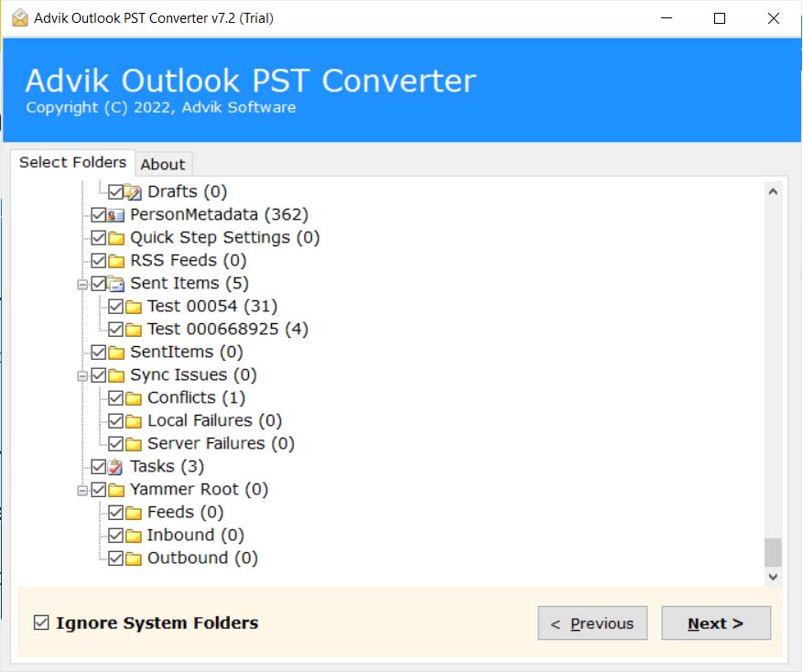Select the 'Sent Items (5)' row
The width and height of the screenshot is (803, 672).
point(190,283)
